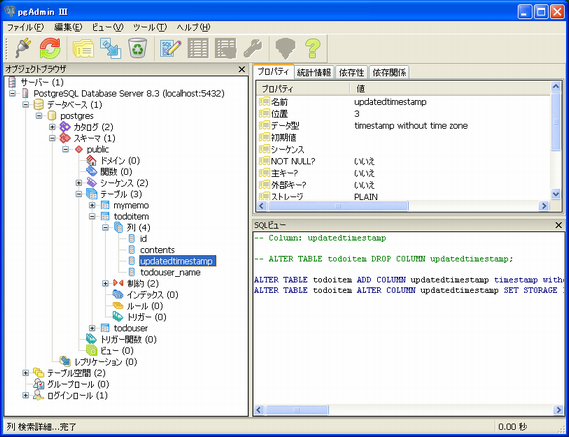The height and width of the screenshot is (437, 569).
Task: Collapse the postgres database node
Action: click(39, 116)
